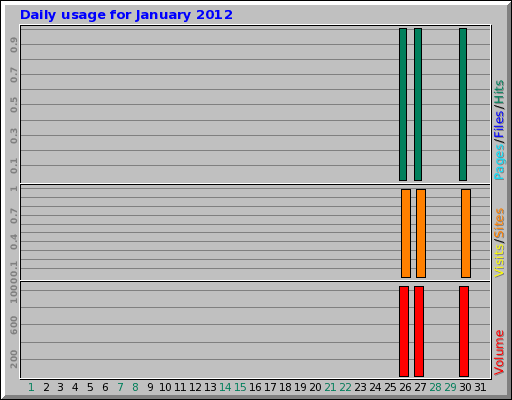Click day label 24 on the x-axis

[375, 387]
